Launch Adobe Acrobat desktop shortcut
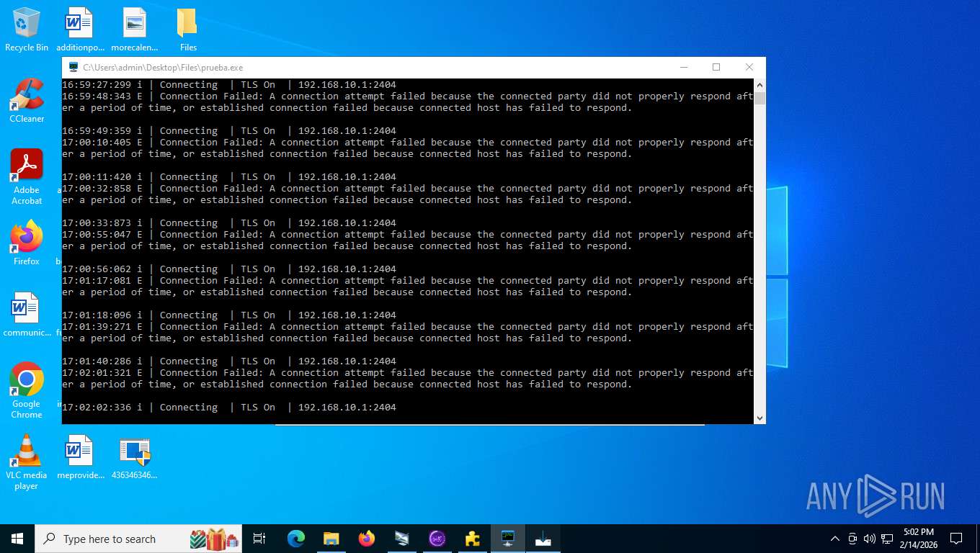The height and width of the screenshot is (553, 980). [27, 176]
